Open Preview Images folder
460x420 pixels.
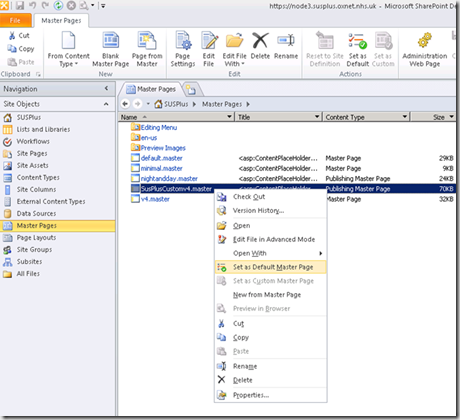pos(163,148)
